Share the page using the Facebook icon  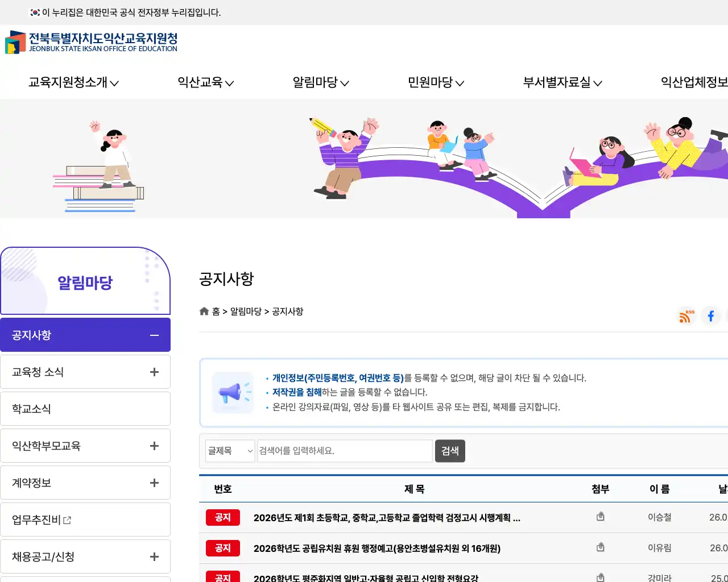coord(710,316)
